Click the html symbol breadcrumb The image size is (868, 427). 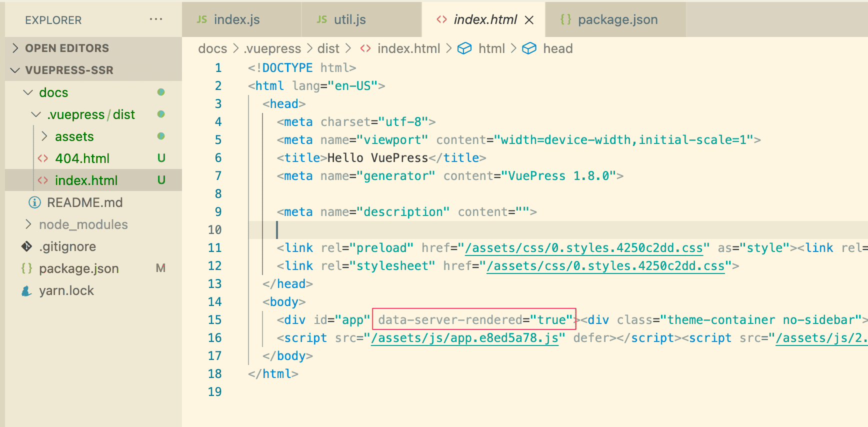click(x=491, y=48)
